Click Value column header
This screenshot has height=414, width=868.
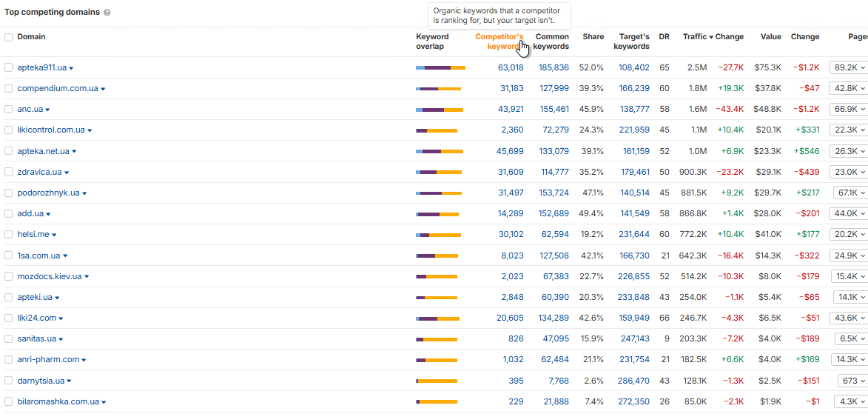[770, 36]
